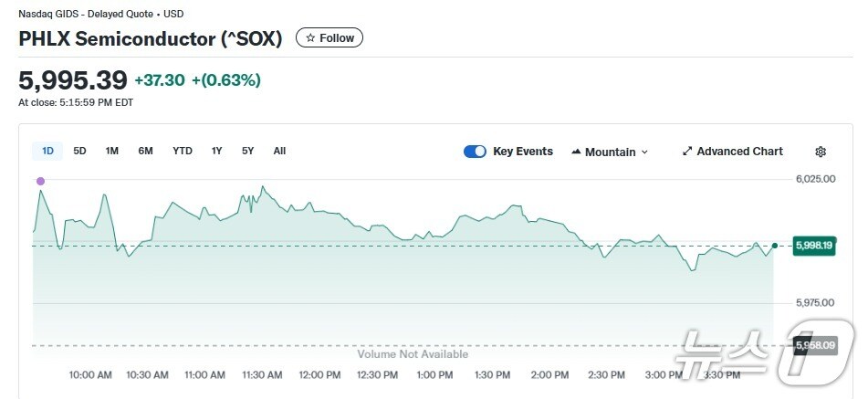The width and height of the screenshot is (868, 399).
Task: Select the 1M range tab
Action: pos(111,151)
